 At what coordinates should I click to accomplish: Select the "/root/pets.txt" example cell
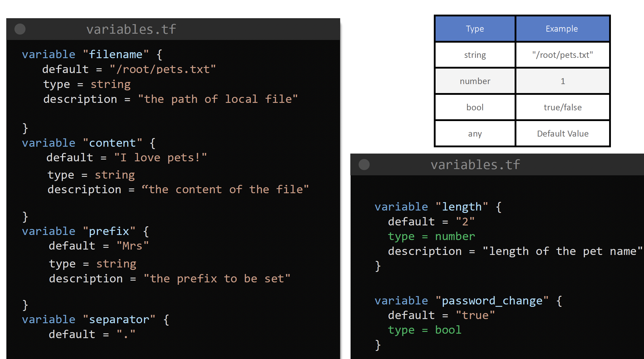pos(562,55)
